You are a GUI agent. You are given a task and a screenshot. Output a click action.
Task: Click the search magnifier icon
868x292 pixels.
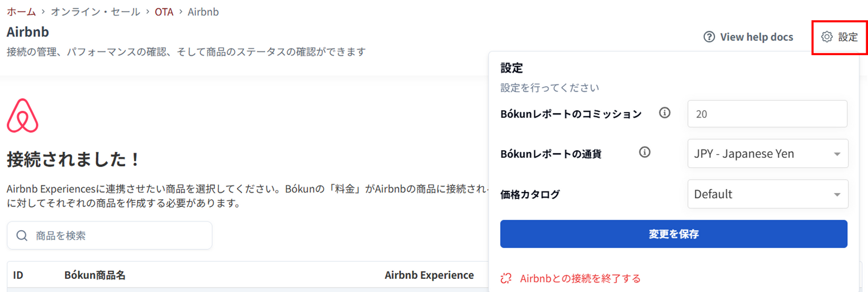pyautogui.click(x=22, y=235)
